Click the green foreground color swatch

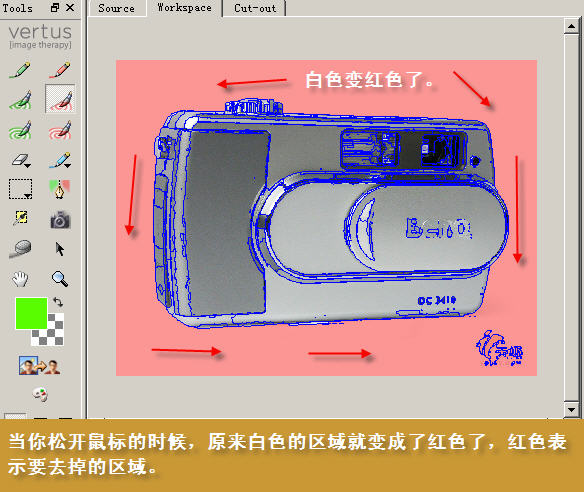[31, 313]
